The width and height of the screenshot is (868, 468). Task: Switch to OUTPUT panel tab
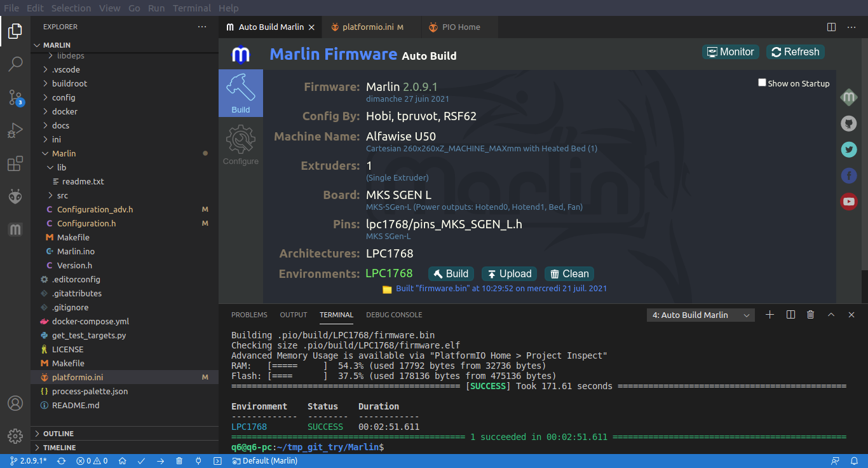click(294, 315)
